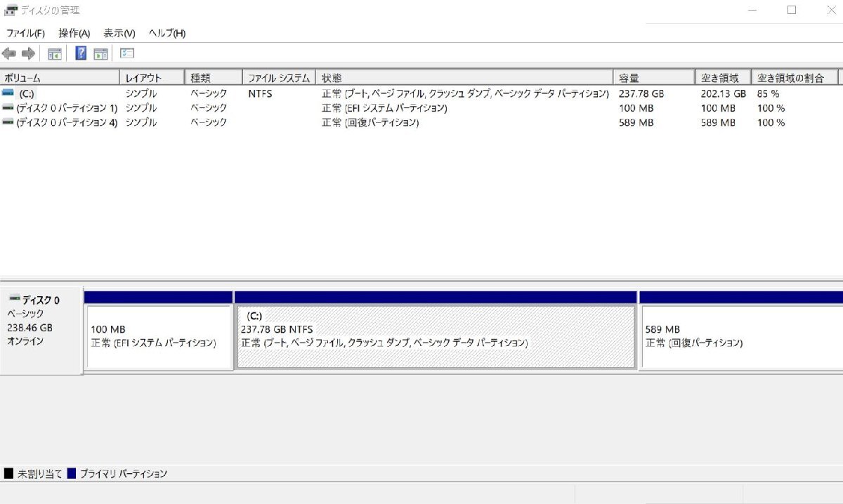Sort by the 空き領域 column header
The width and height of the screenshot is (843, 504).
click(x=723, y=78)
